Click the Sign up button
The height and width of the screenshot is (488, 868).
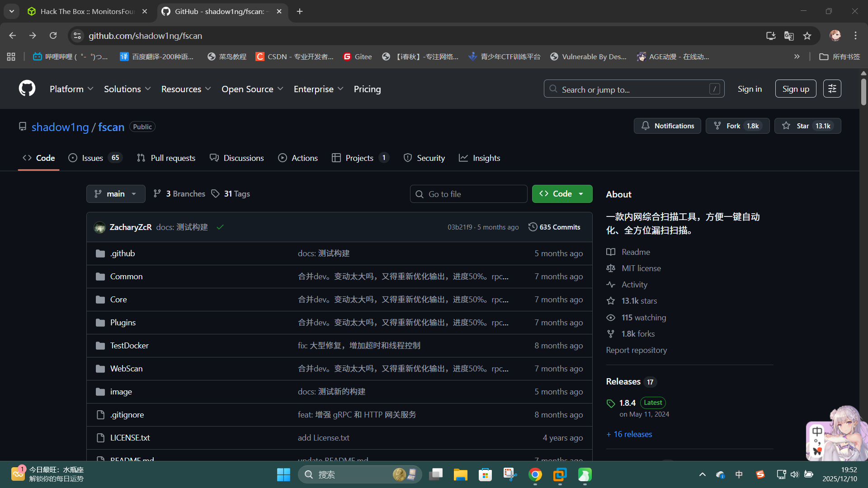click(795, 89)
